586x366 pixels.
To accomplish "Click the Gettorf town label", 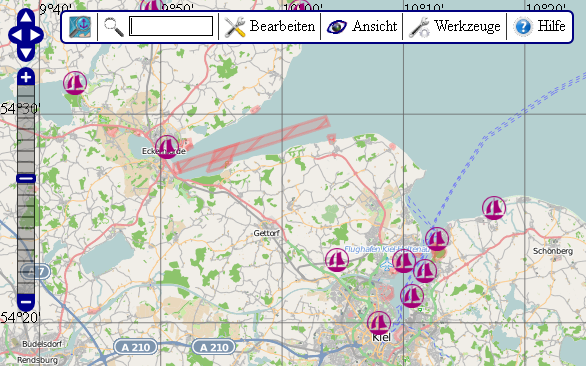I will (266, 233).
